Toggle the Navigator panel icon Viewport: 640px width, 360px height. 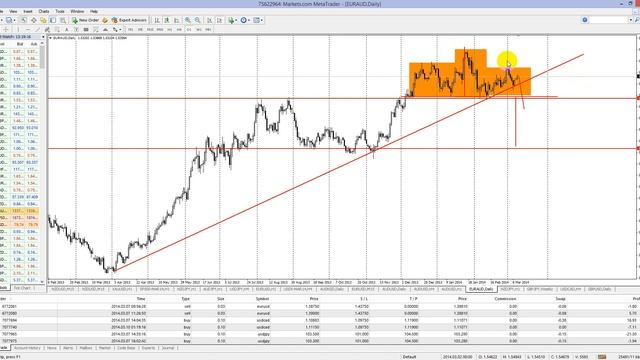coord(43,20)
